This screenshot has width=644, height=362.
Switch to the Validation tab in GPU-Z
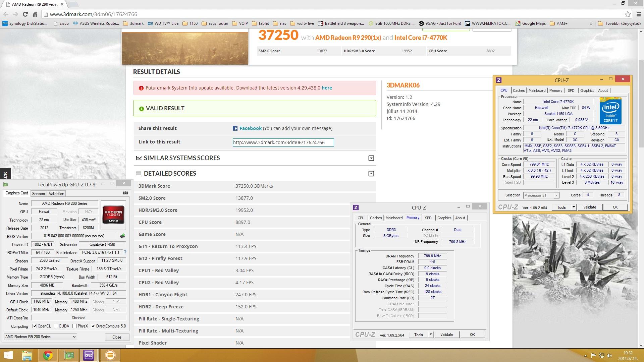click(x=56, y=194)
